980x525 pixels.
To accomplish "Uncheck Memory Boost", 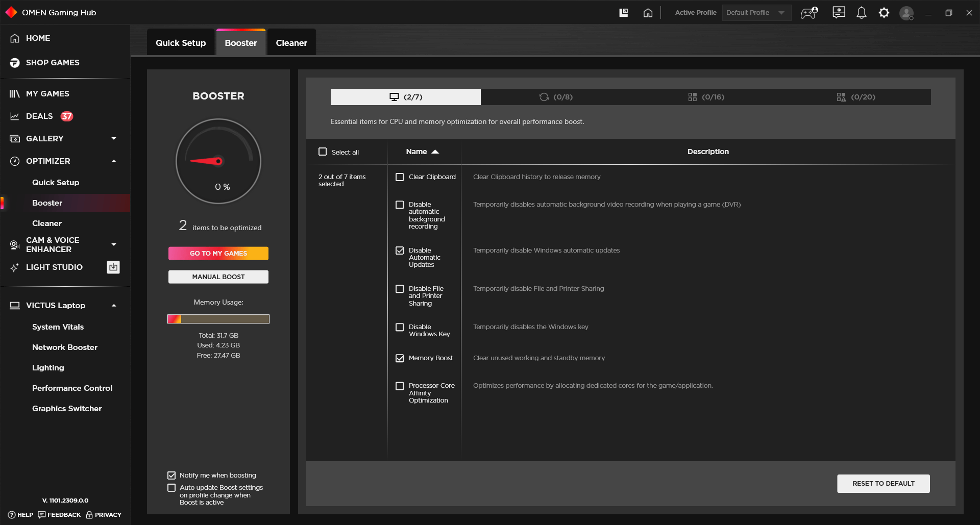I will [x=400, y=358].
